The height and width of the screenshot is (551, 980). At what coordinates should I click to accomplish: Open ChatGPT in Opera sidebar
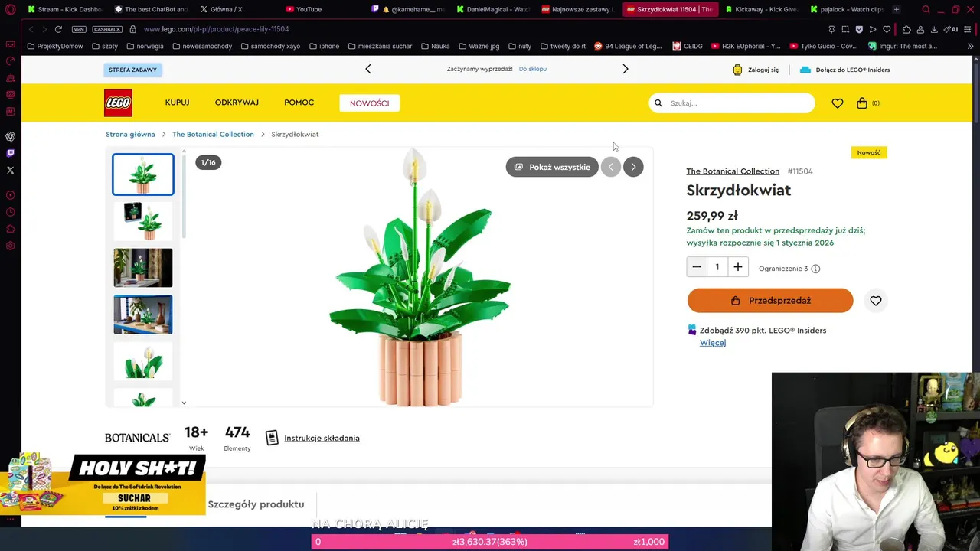[10, 136]
